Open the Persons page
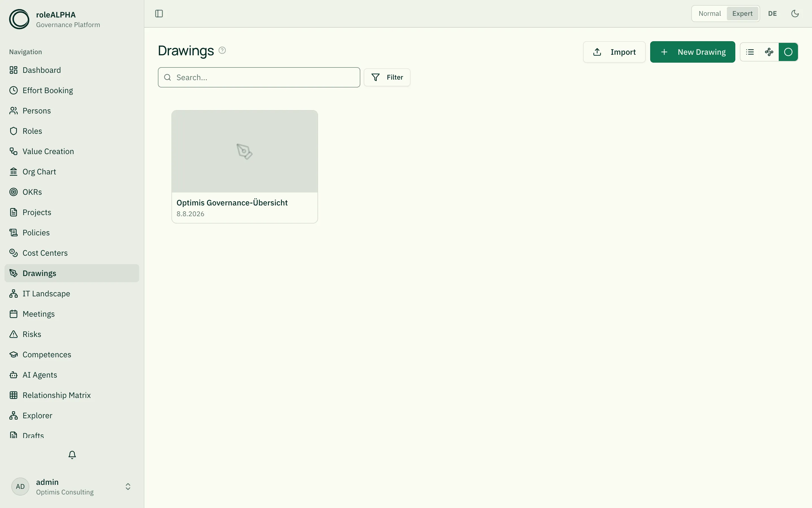The height and width of the screenshot is (508, 812). pos(72,111)
